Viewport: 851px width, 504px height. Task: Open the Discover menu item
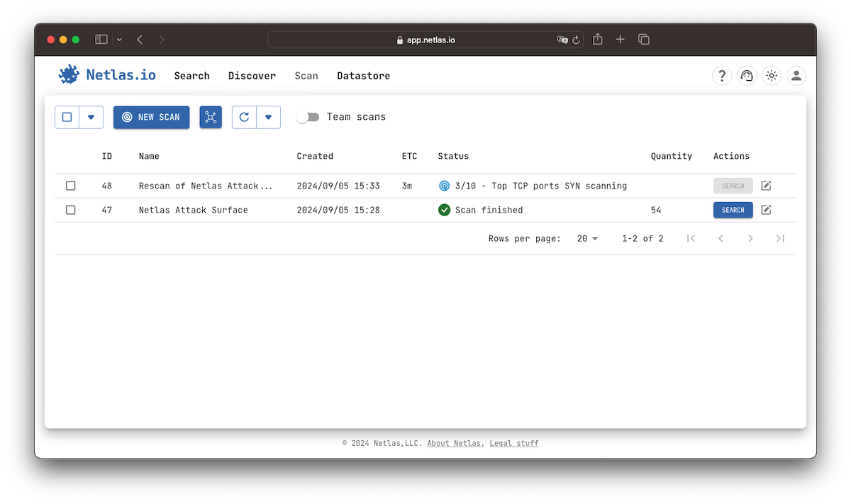pyautogui.click(x=252, y=75)
